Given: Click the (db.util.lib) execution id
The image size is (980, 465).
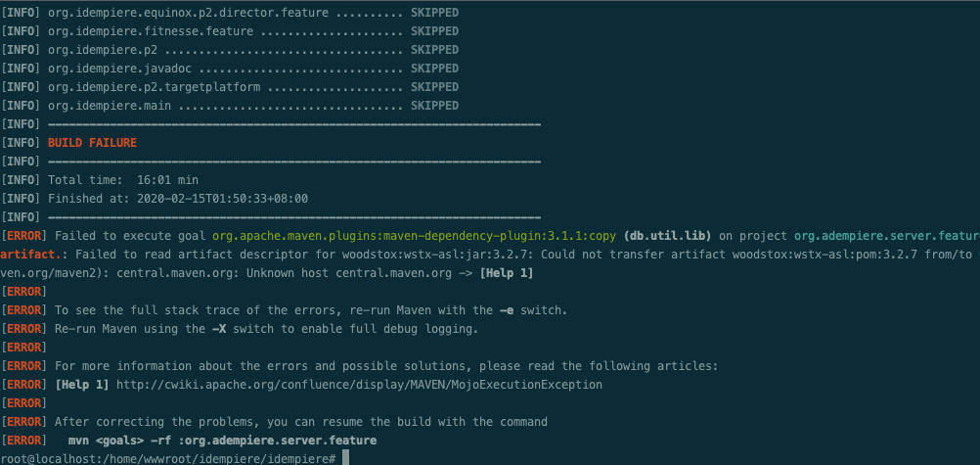Looking at the screenshot, I should (x=667, y=237).
